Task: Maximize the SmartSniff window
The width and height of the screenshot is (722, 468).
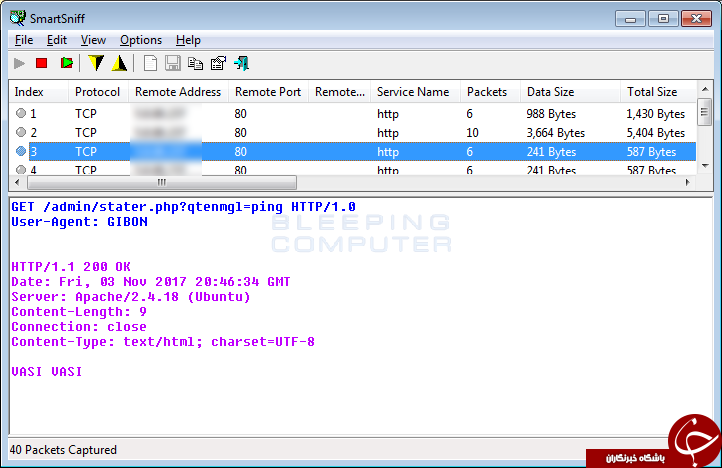Action: point(663,18)
